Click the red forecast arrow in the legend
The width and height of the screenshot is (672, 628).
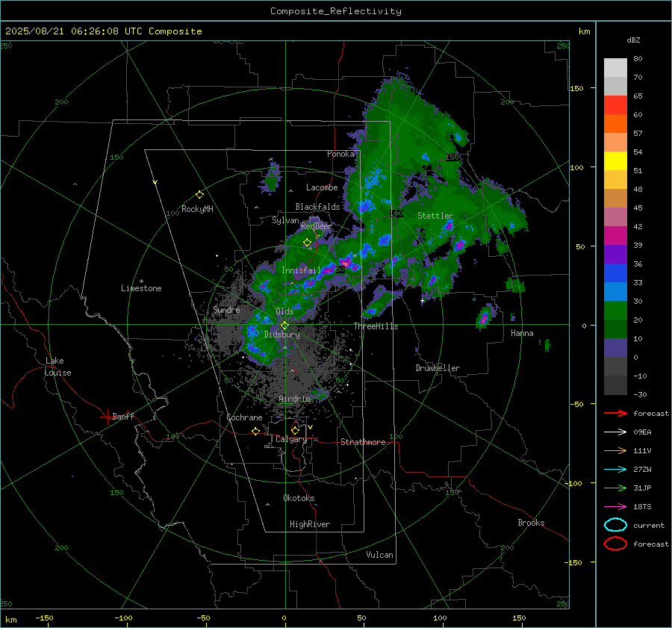coord(615,413)
